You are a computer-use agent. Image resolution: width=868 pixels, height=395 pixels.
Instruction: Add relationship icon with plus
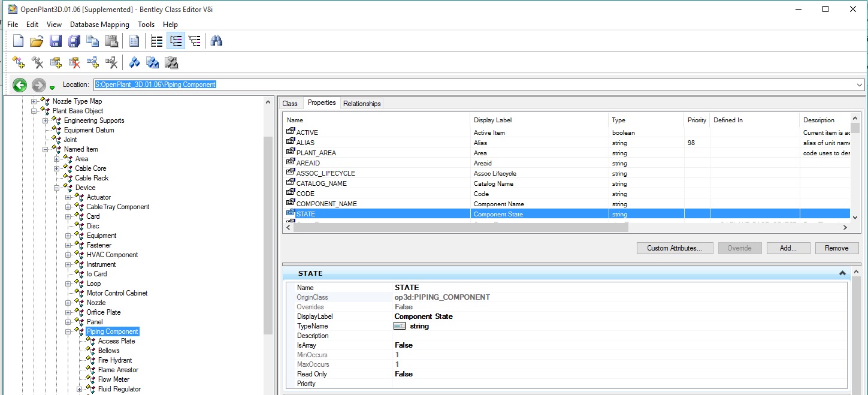coord(93,62)
